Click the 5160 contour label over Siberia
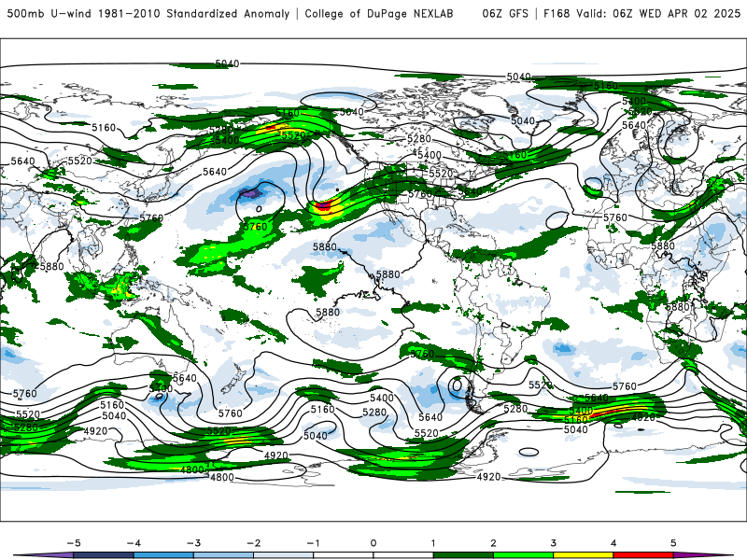 tap(104, 128)
